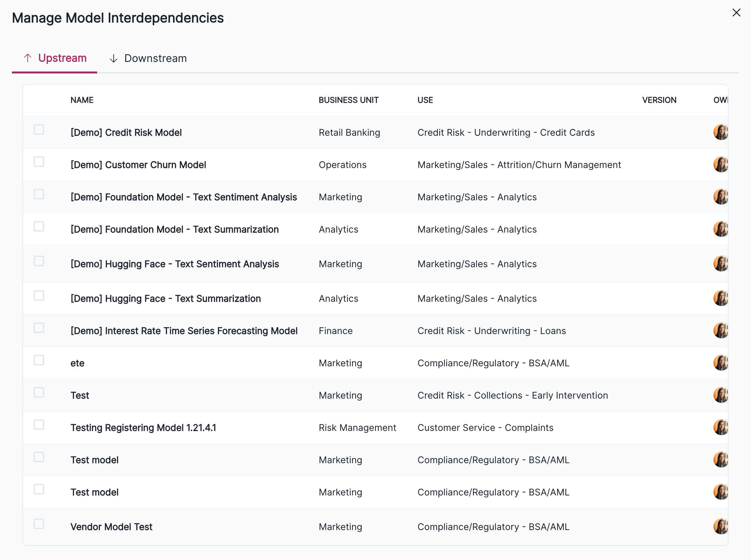Click the downstream arrow icon beside Downstream
Viewport: 751px width, 560px height.
[114, 58]
